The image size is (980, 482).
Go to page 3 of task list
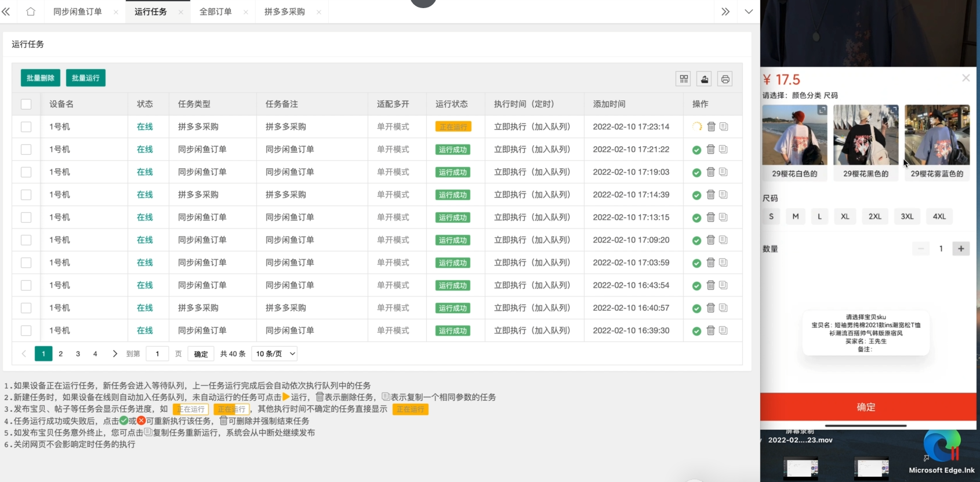(x=78, y=354)
